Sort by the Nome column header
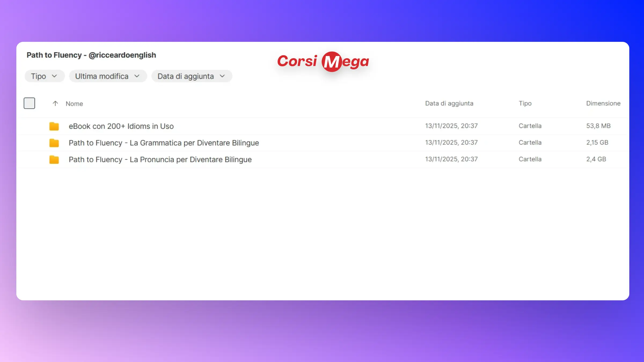Image resolution: width=644 pixels, height=362 pixels. coord(74,104)
